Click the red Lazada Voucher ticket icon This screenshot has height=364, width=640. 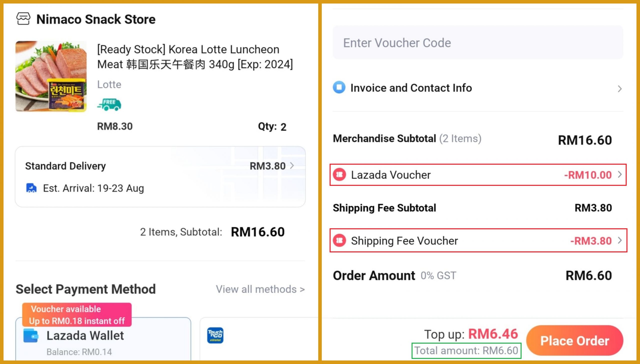(339, 175)
